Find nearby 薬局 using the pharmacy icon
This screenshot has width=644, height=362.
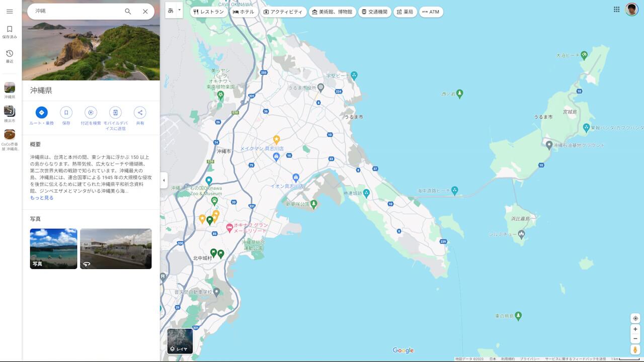405,12
